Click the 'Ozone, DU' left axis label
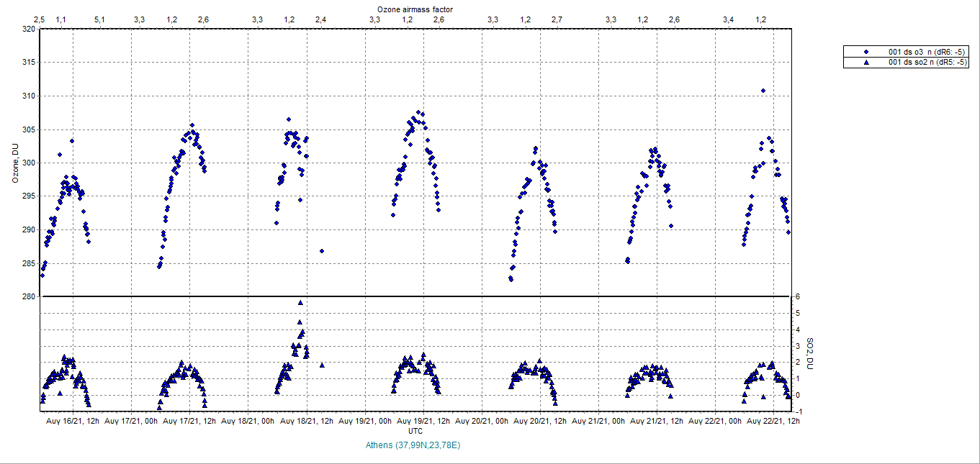This screenshot has width=980, height=464. point(15,163)
